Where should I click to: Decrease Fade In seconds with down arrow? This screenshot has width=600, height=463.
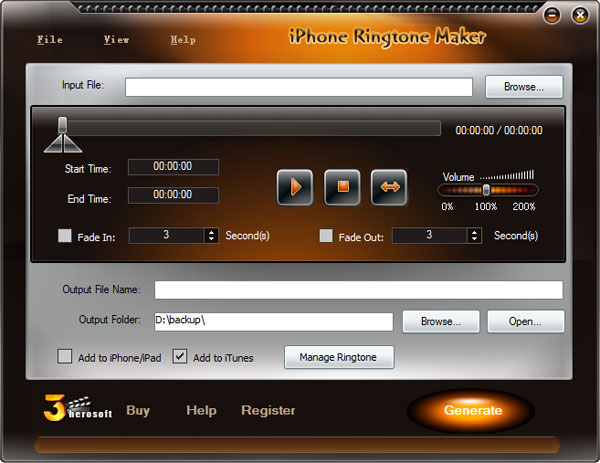211,239
